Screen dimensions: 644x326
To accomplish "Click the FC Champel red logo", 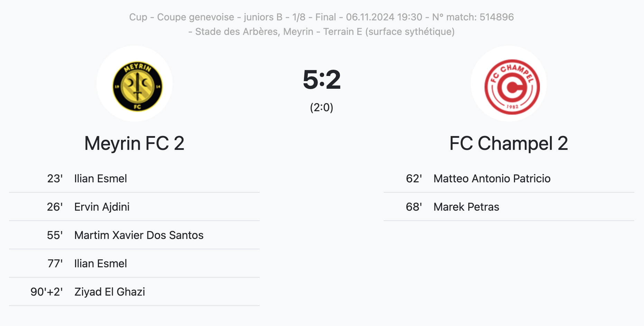I will (x=512, y=86).
